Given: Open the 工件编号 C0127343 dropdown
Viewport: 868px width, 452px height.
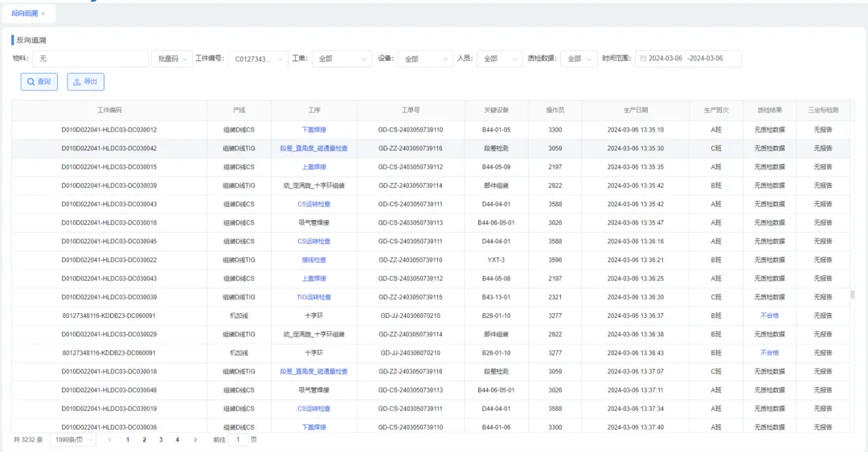Looking at the screenshot, I should click(258, 59).
